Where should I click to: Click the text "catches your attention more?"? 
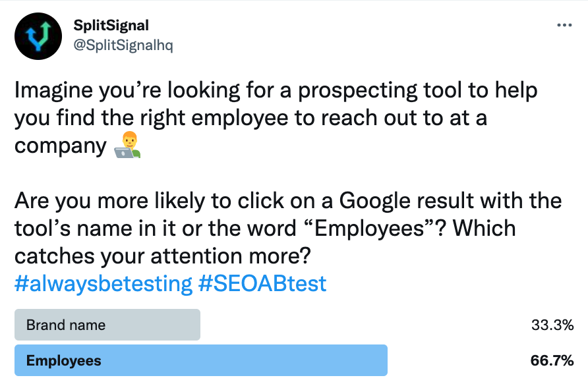[162, 256]
